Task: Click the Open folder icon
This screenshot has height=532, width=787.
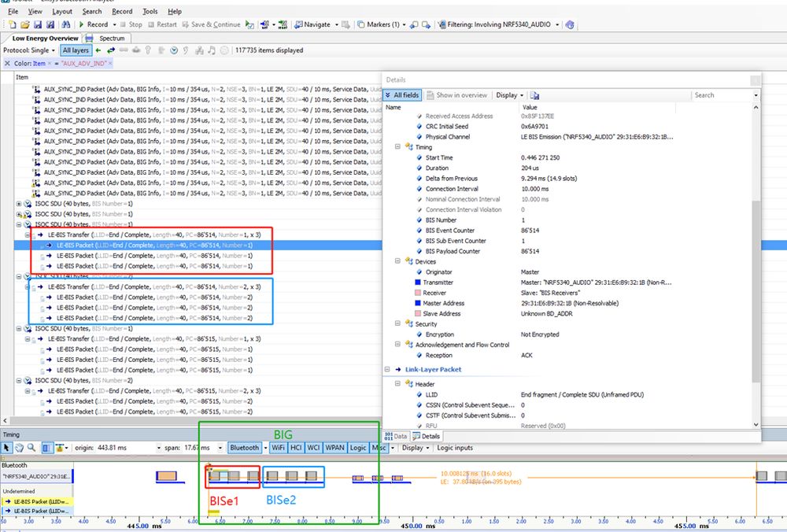Action: click(x=26, y=24)
